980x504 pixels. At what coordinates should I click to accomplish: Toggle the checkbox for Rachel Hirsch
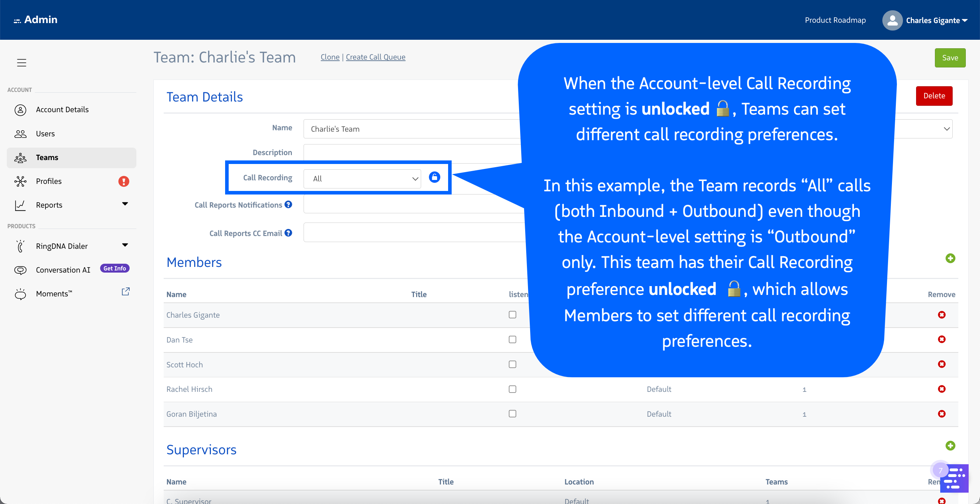[512, 389]
